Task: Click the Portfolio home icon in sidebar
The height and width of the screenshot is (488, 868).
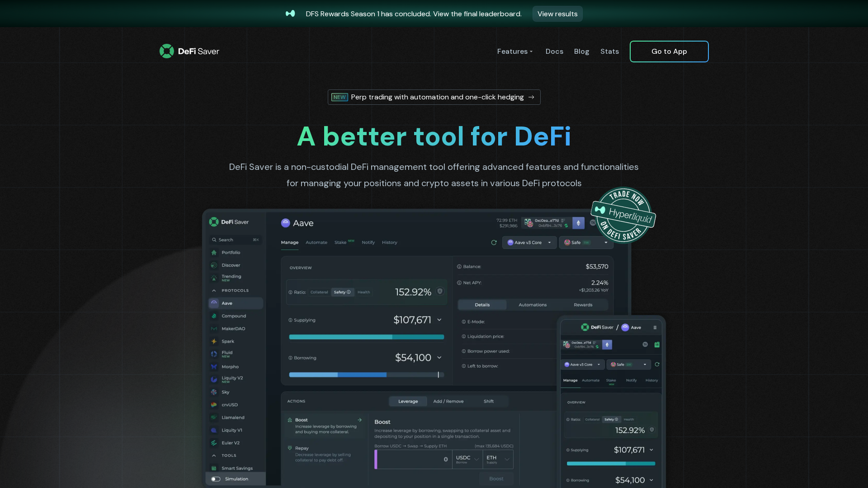Action: coord(214,253)
